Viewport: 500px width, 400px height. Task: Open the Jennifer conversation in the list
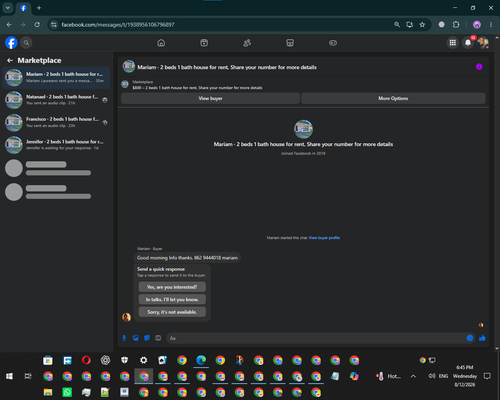(x=56, y=145)
